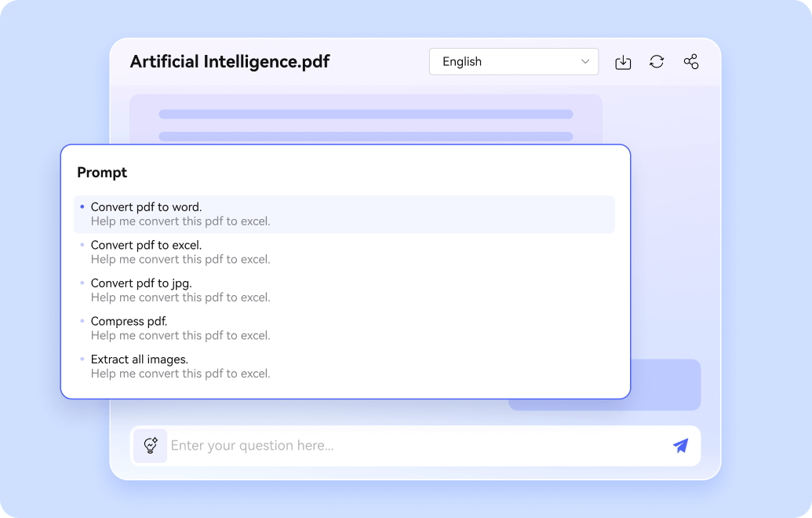This screenshot has height=518, width=812.
Task: Expand the language selector using its chevron arrow
Action: pos(585,62)
